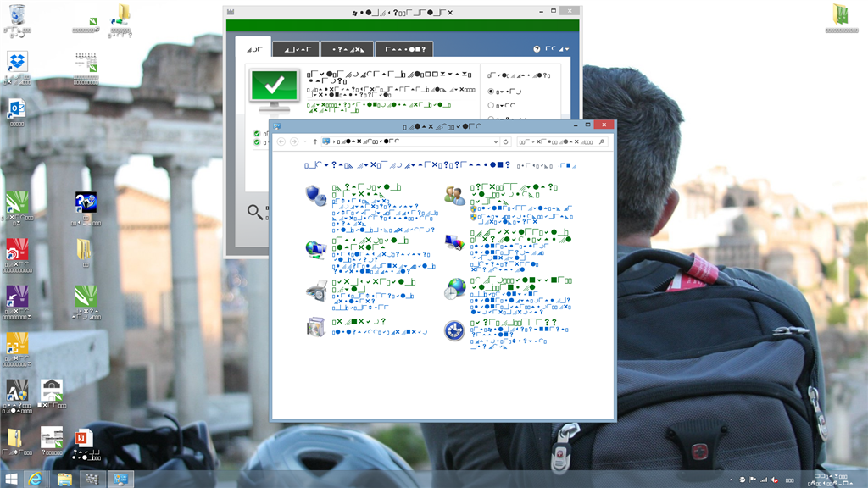
Task: Open the black question-mark icon on the desktop
Action: click(x=86, y=202)
